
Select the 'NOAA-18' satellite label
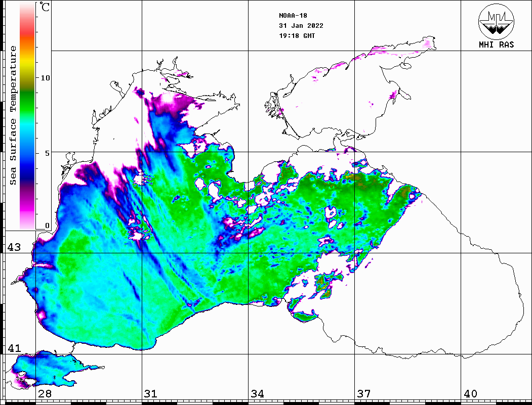[293, 16]
